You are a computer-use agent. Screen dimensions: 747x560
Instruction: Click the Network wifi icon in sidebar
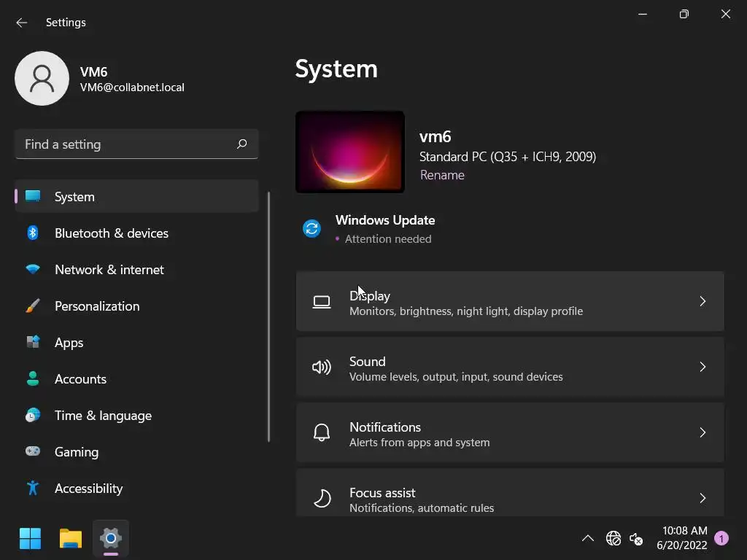click(33, 270)
